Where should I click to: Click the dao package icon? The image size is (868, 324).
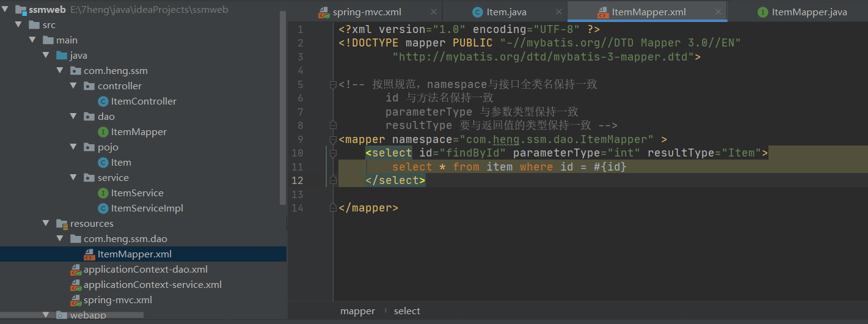click(89, 117)
